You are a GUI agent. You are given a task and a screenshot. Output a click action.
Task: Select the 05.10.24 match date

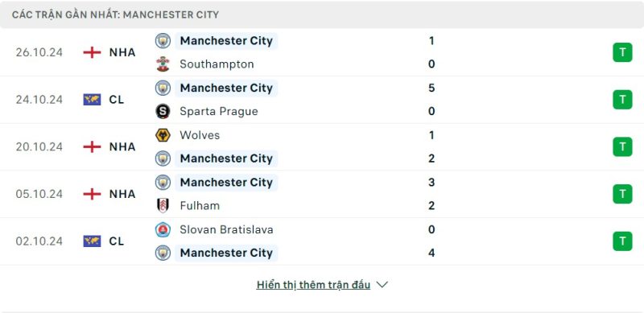[39, 194]
